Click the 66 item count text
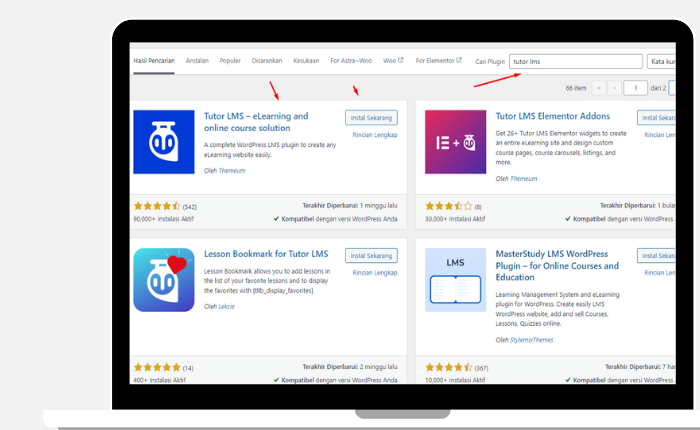 (x=575, y=88)
